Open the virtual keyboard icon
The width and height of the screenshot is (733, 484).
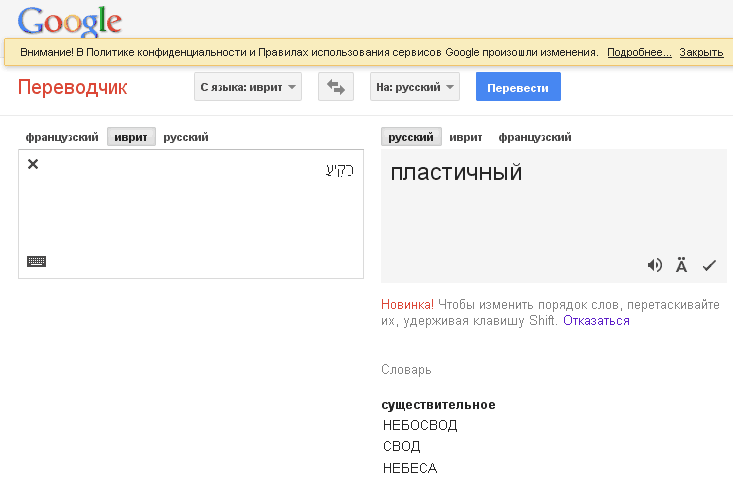click(x=36, y=262)
